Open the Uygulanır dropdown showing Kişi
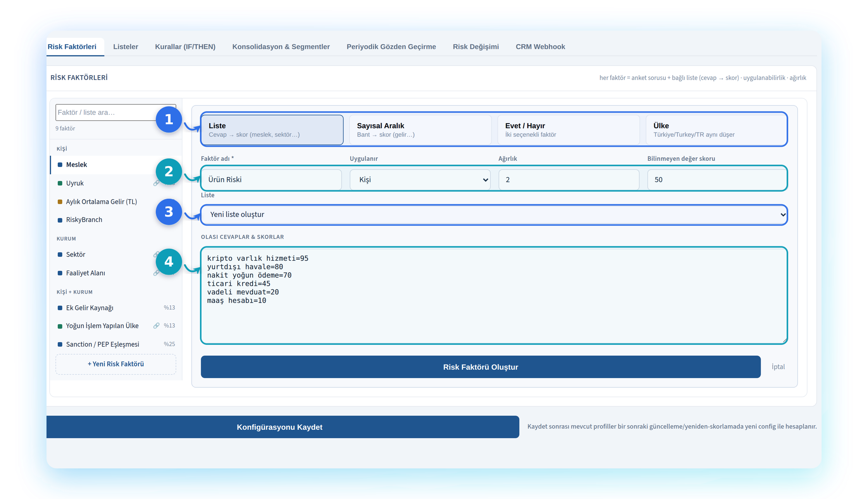The width and height of the screenshot is (868, 499). 420,180
